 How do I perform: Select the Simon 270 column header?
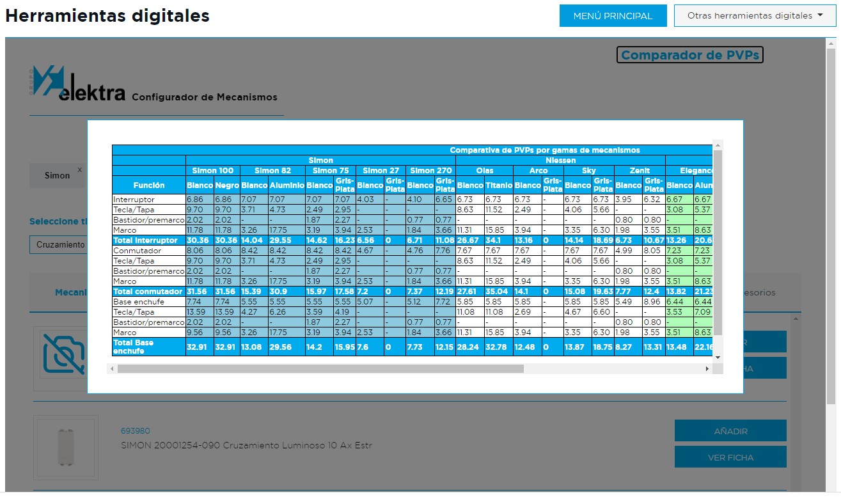430,171
